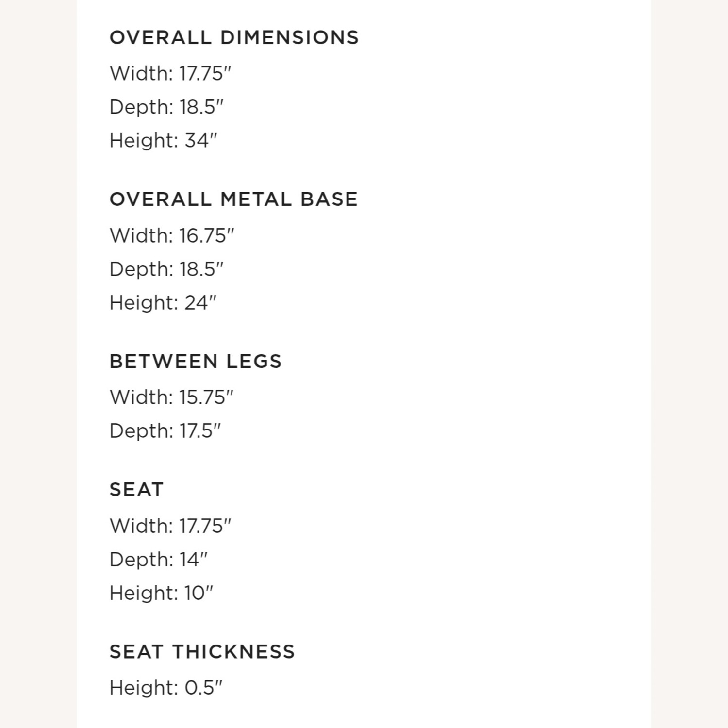Click the metal base depth 18.5″ line

point(166,269)
